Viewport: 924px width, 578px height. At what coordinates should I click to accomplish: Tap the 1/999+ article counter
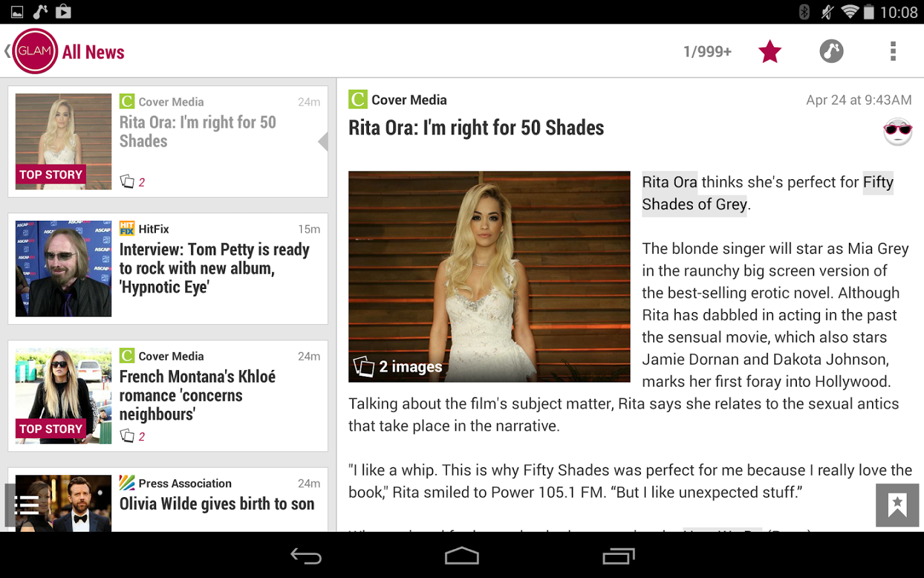(707, 52)
